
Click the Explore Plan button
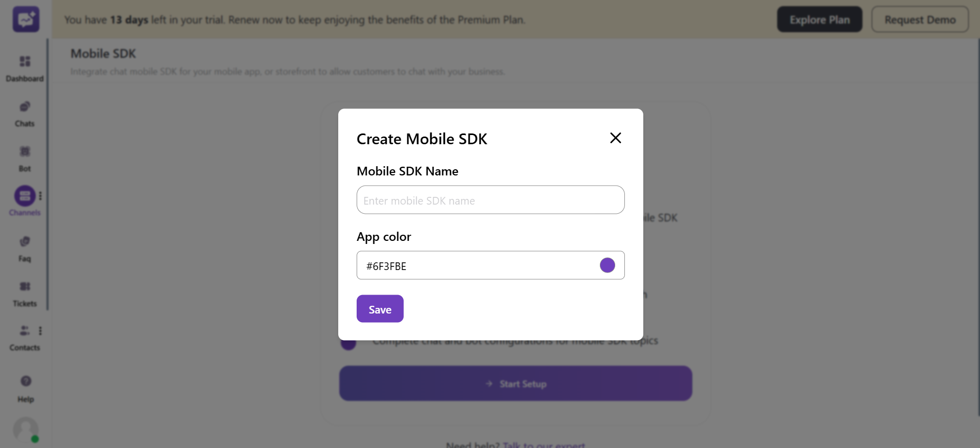click(x=819, y=19)
